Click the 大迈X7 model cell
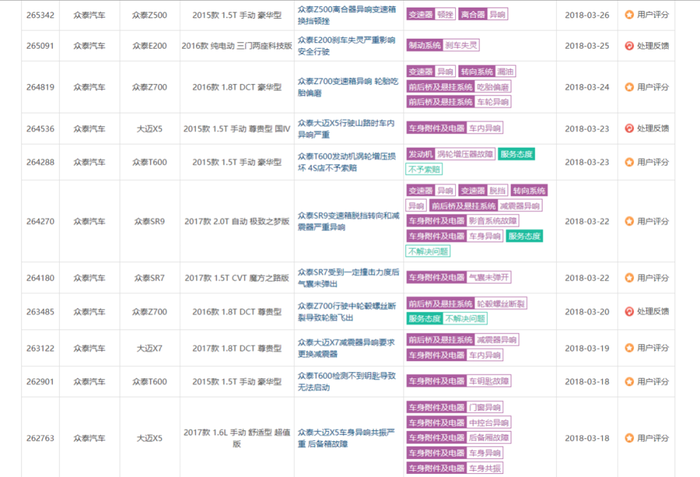The image size is (700, 477). 150,348
